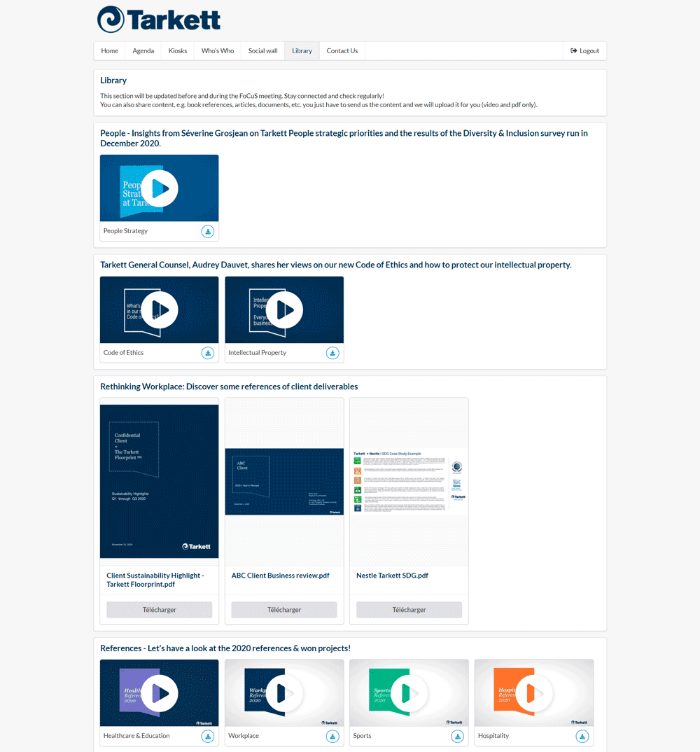This screenshot has height=752, width=700.
Task: Play the People Strategy video
Action: [x=160, y=188]
